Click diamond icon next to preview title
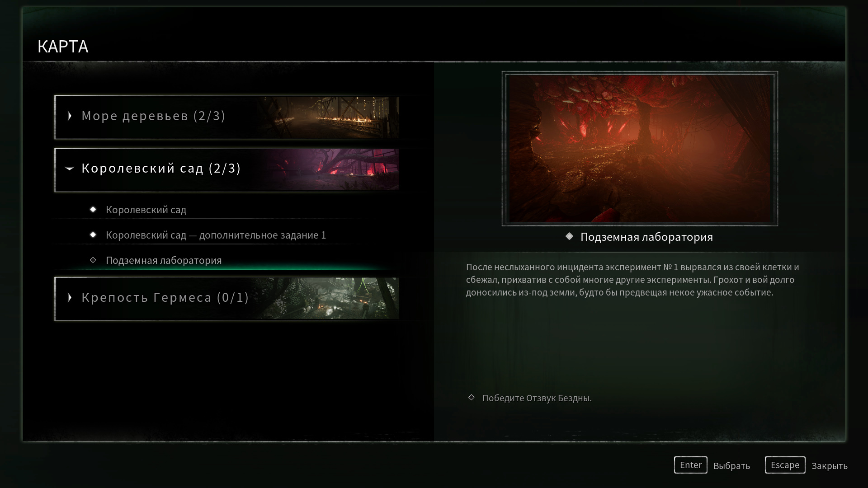The width and height of the screenshot is (868, 488). (x=570, y=236)
